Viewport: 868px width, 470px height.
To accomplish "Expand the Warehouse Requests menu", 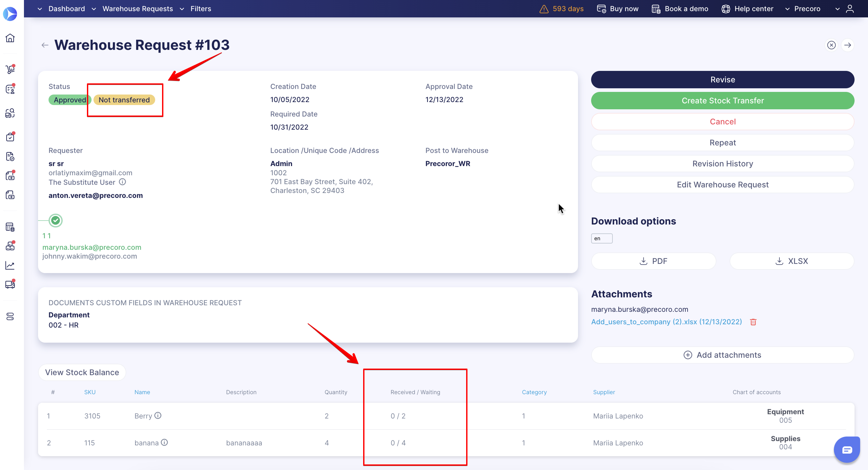I will point(133,9).
